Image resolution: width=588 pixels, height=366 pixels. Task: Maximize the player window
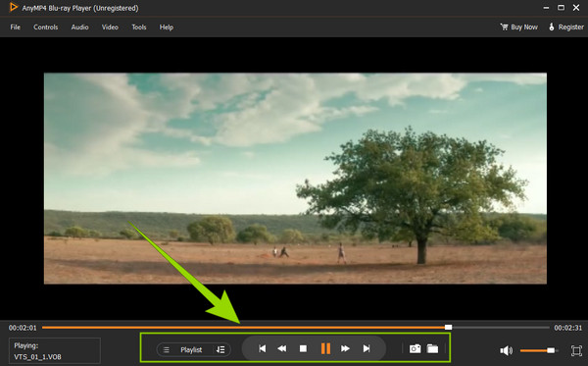click(x=561, y=8)
